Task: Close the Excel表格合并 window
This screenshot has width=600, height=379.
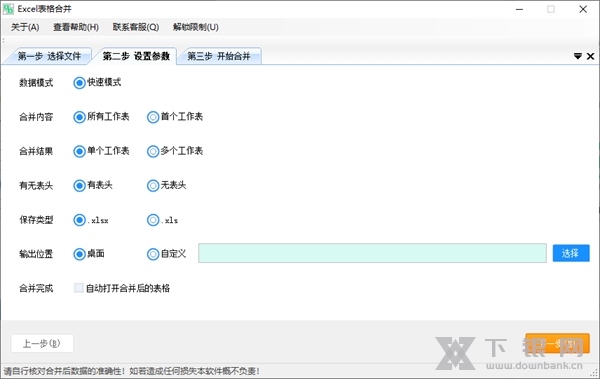Action: [583, 9]
